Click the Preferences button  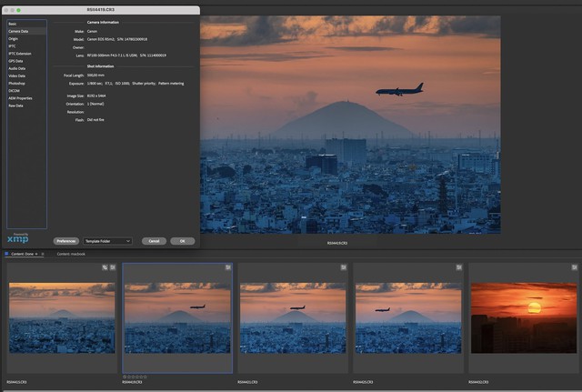[65, 241]
